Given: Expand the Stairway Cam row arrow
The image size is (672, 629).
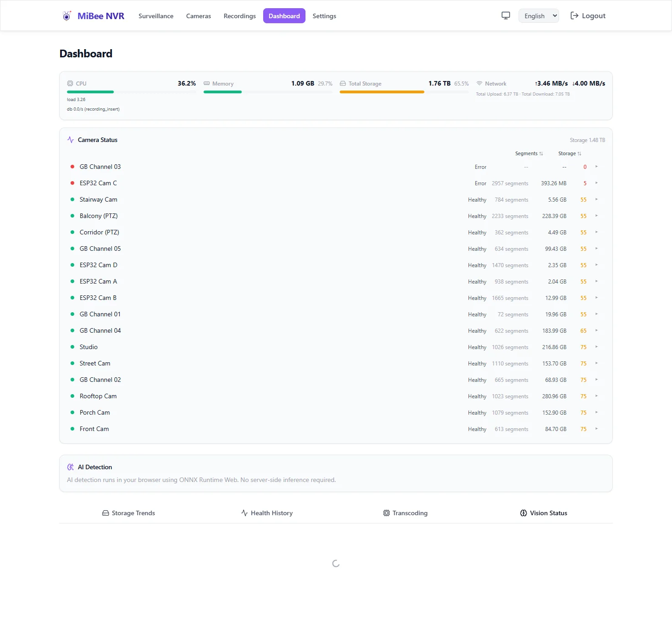Looking at the screenshot, I should [x=596, y=199].
